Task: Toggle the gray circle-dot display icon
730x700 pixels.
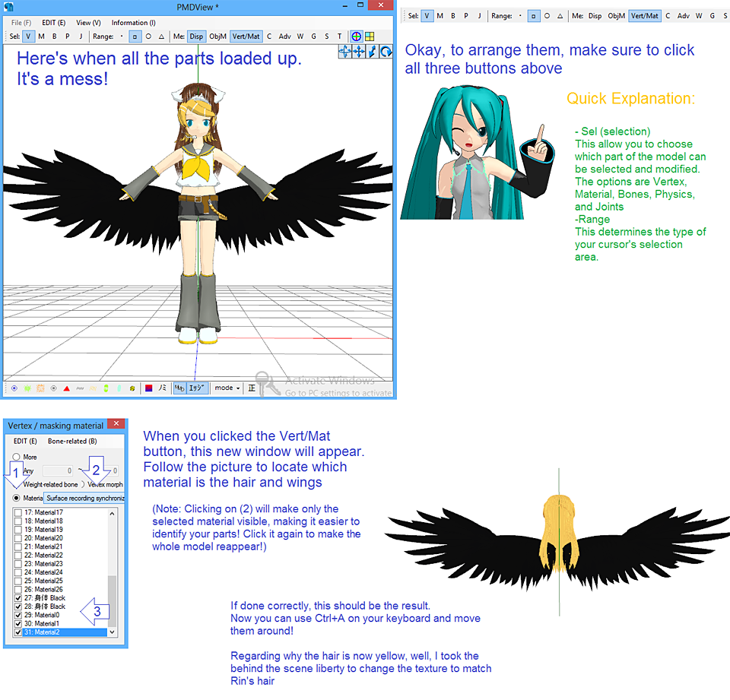Action: tap(53, 388)
